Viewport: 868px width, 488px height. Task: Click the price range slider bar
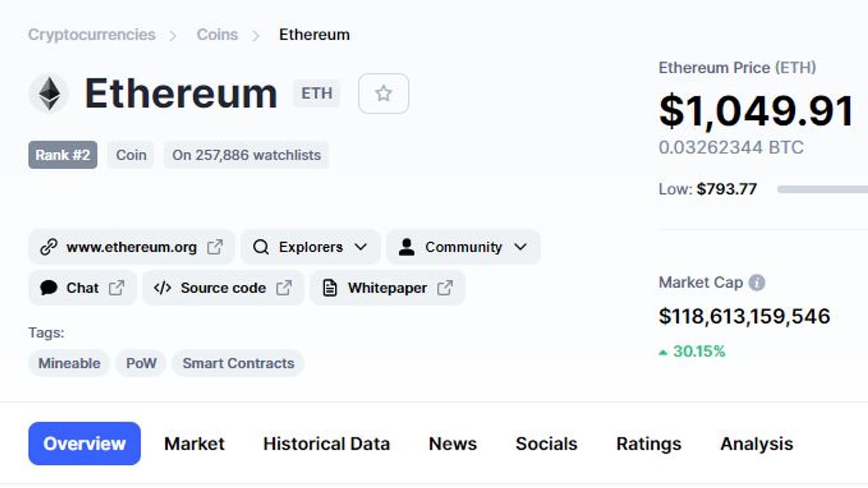pos(822,189)
